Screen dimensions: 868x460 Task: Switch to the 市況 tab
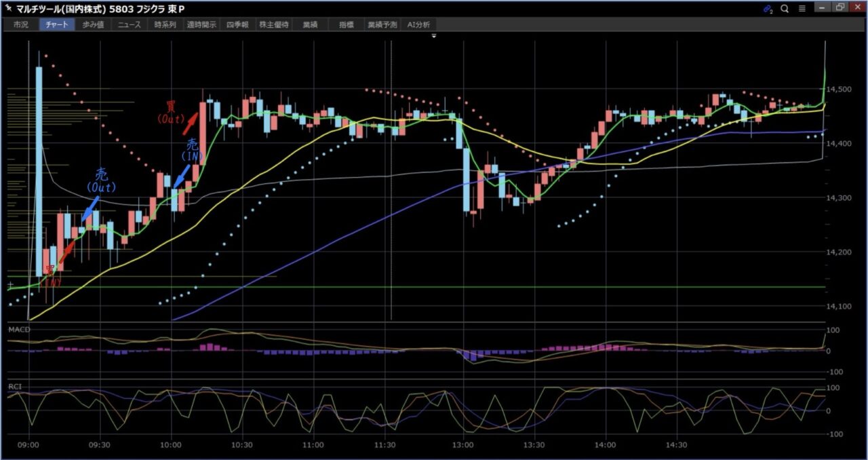point(20,24)
